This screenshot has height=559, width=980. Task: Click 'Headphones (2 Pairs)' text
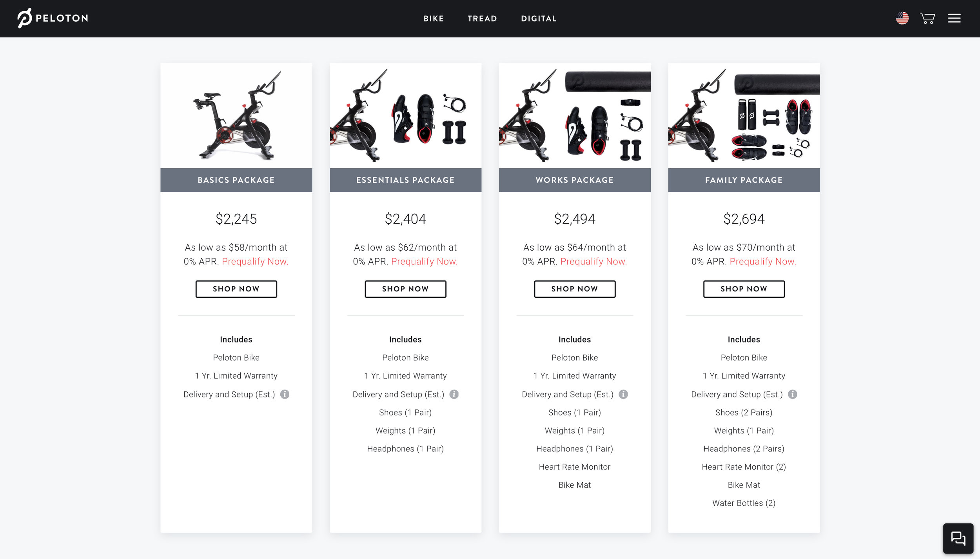(x=744, y=449)
